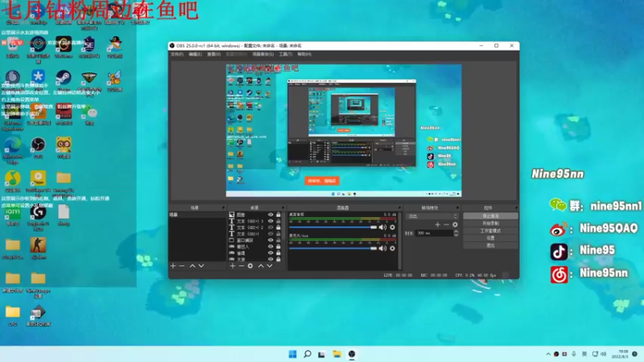
Task: Switch to OBS via taskbar icon
Action: (x=352, y=354)
